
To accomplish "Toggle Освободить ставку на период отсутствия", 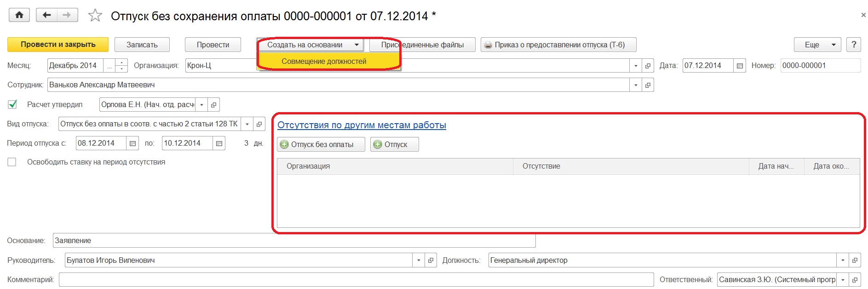I will click(x=12, y=162).
